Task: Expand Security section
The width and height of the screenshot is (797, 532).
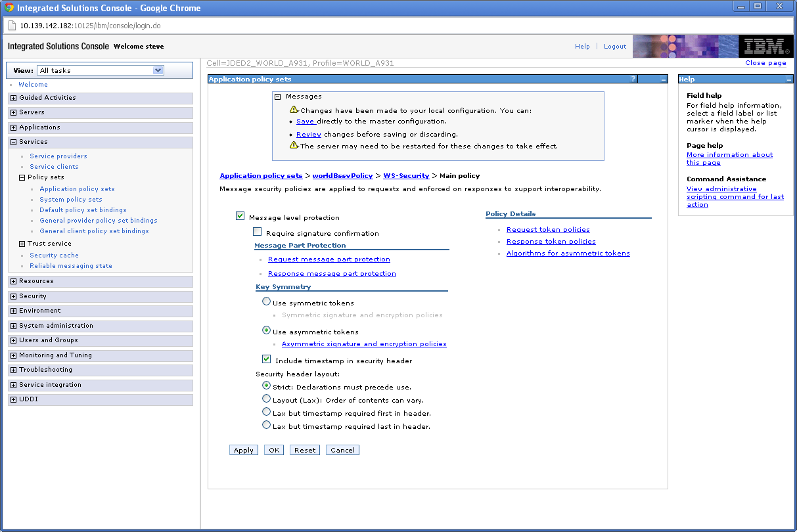Action: coord(13,296)
